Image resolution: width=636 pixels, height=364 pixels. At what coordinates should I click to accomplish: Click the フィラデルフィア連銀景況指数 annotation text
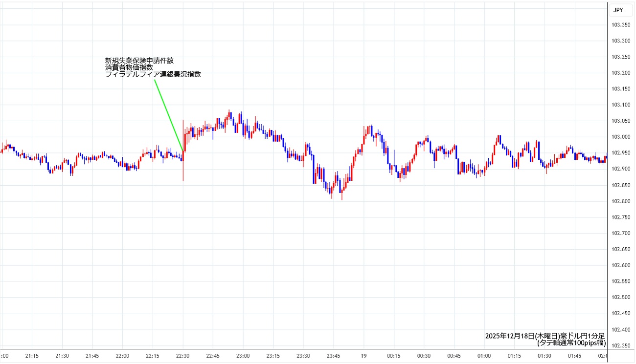click(x=153, y=75)
